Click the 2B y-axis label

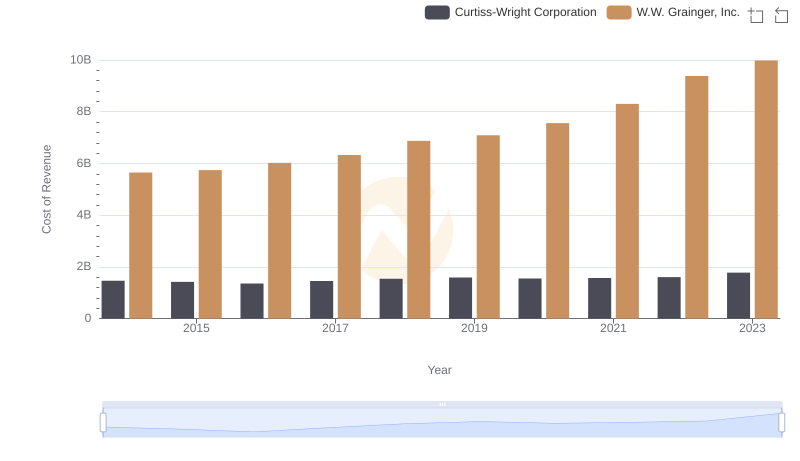[x=84, y=266]
